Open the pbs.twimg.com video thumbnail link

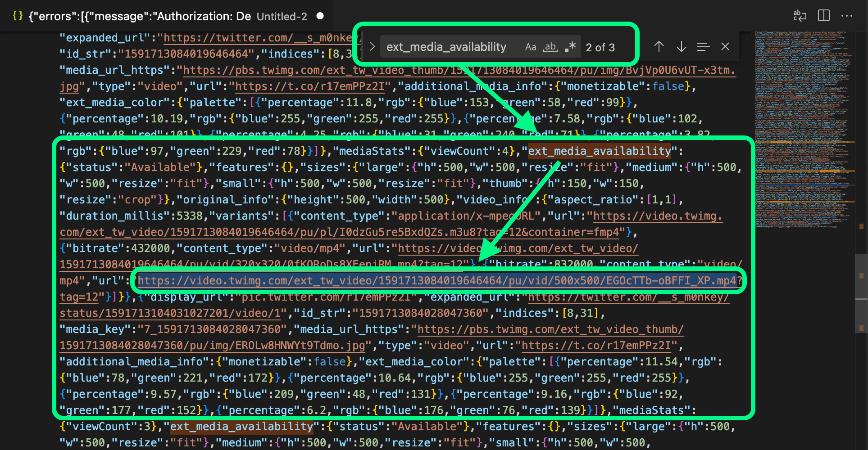pos(550,329)
